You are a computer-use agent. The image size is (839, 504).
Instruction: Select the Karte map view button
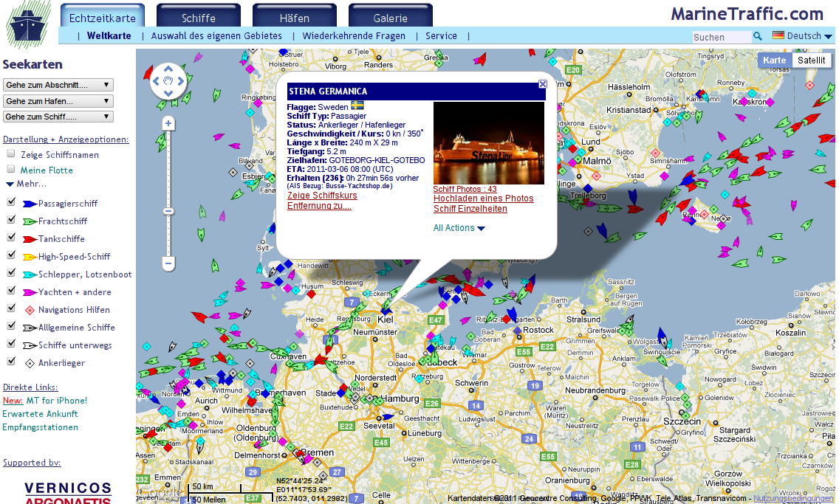(x=774, y=61)
